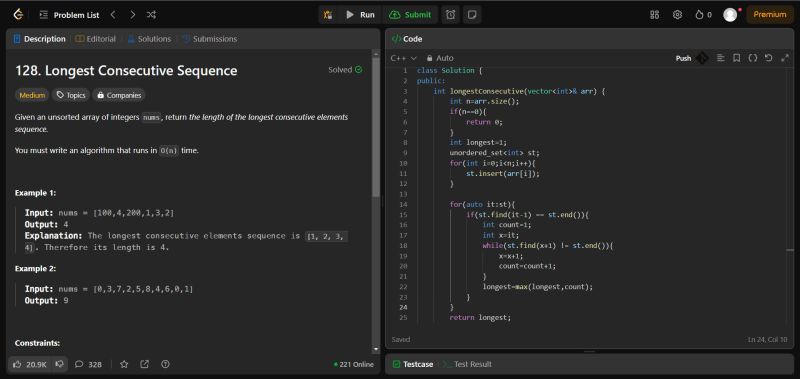This screenshot has width=800, height=379.
Task: Click the description scrollbar down arrow
Action: 376,349
